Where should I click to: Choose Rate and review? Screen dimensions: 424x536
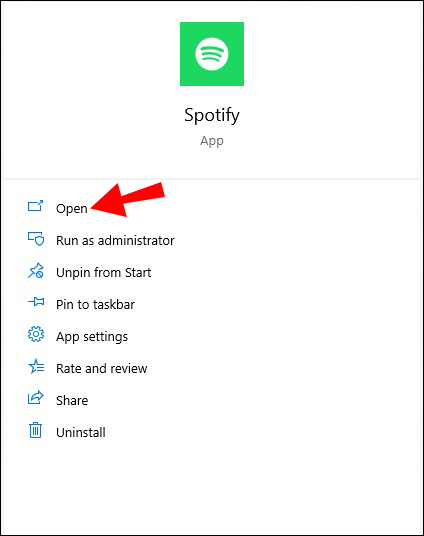(x=102, y=368)
